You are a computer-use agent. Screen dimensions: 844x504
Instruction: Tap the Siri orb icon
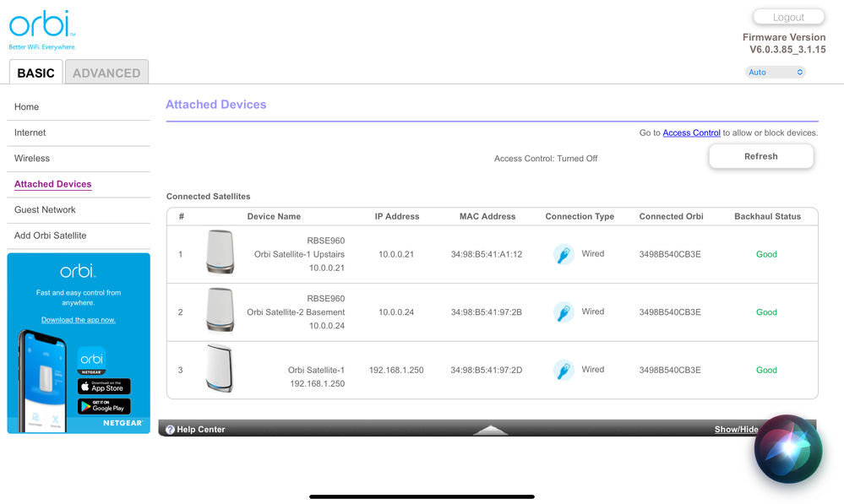pyautogui.click(x=787, y=448)
